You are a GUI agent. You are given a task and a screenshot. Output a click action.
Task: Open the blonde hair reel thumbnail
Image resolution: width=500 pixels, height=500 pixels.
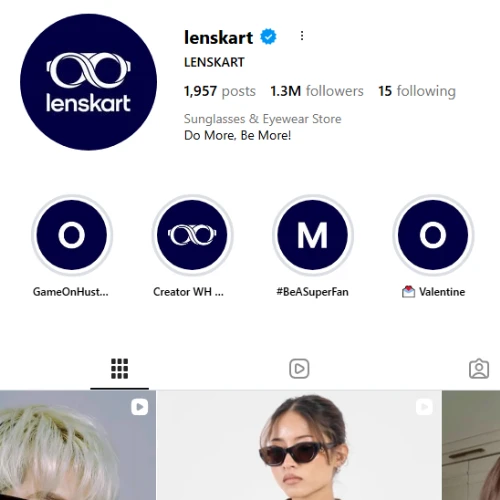point(78,445)
